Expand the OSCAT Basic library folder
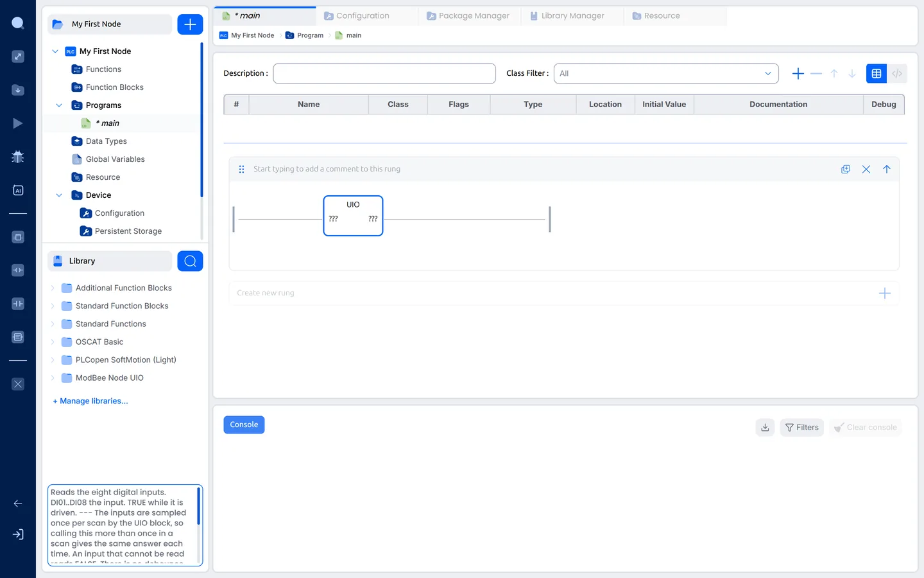The height and width of the screenshot is (578, 924). pos(53,342)
